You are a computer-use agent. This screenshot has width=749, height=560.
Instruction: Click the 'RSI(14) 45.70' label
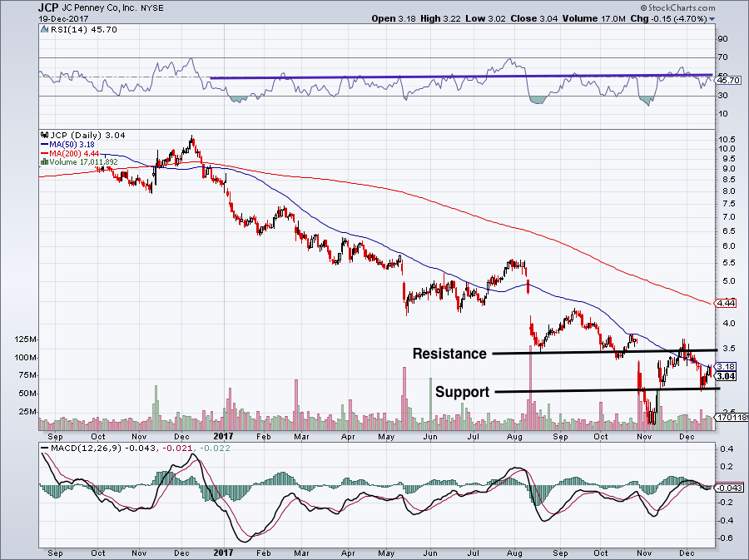tap(83, 30)
